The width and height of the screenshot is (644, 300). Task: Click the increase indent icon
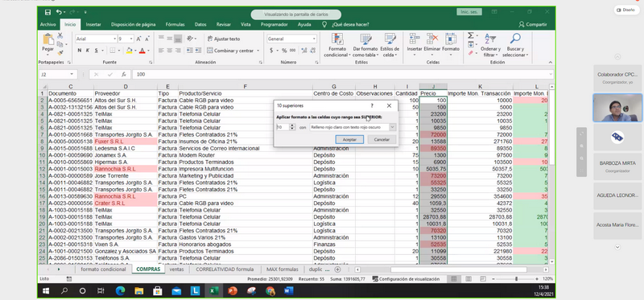click(198, 51)
